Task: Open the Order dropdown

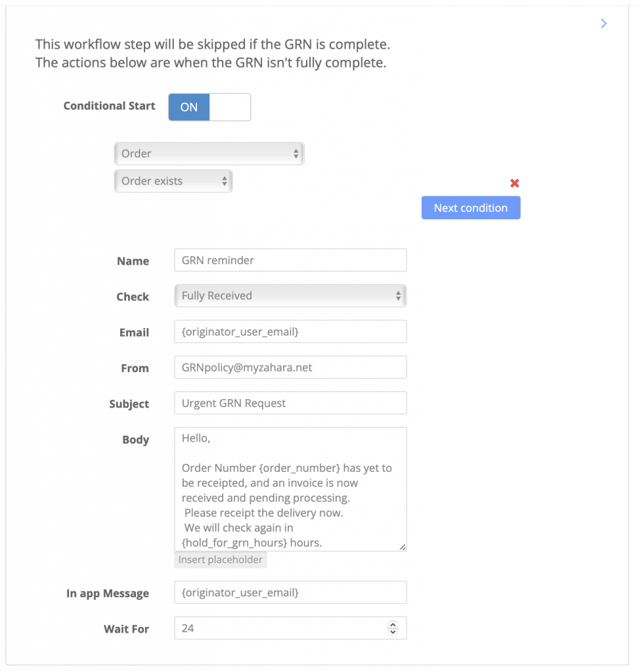Action: coord(209,154)
